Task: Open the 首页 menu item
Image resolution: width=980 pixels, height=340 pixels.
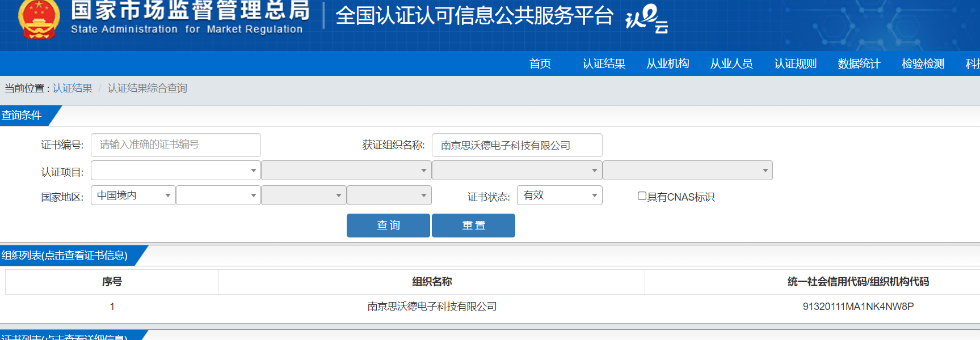Action: tap(540, 63)
